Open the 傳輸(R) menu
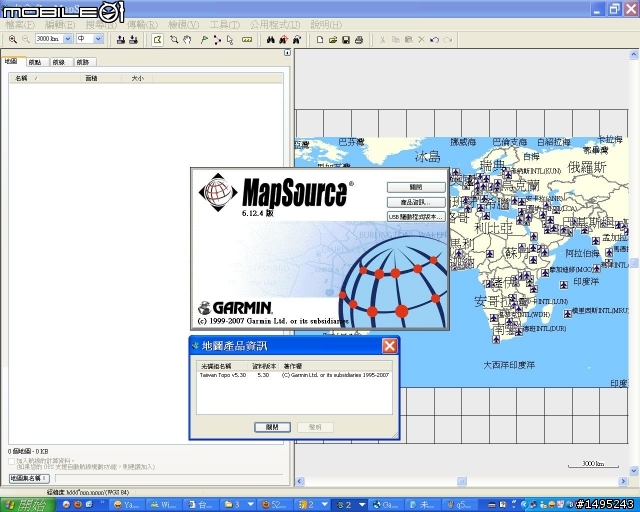 coord(142,24)
